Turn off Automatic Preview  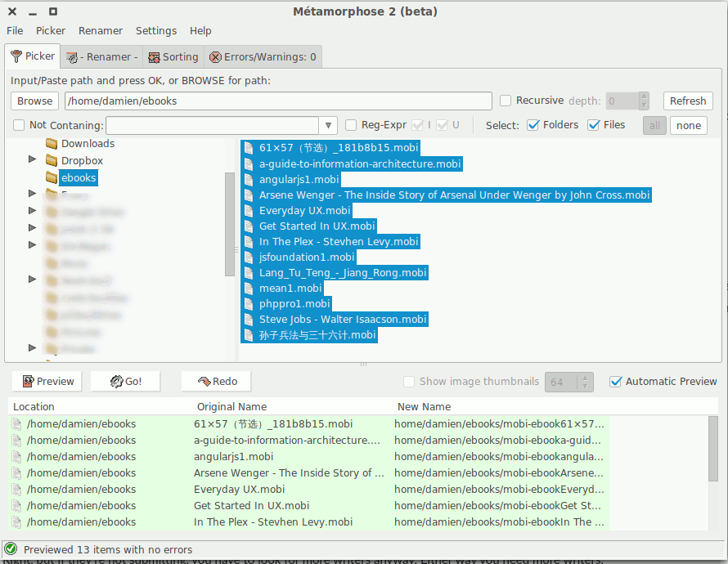click(616, 381)
